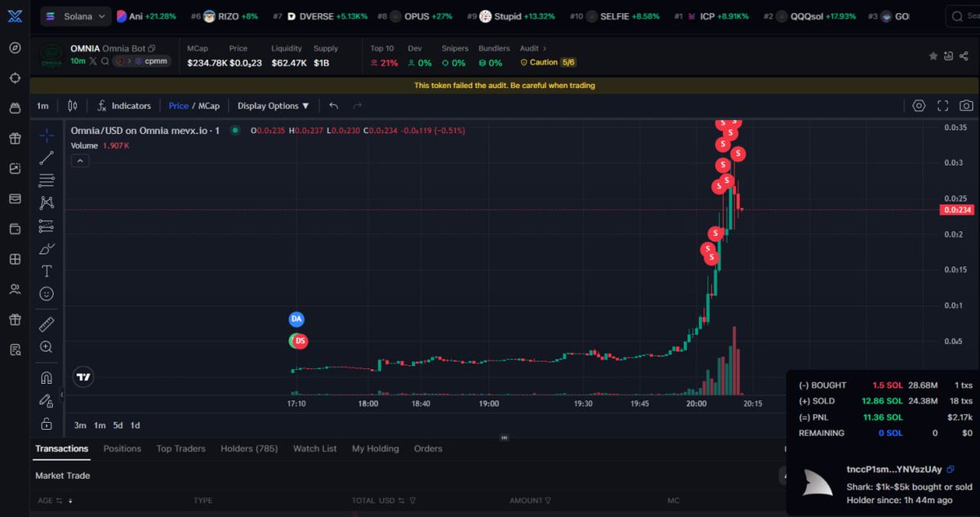Open the Orders tab
The width and height of the screenshot is (980, 517).
428,448
